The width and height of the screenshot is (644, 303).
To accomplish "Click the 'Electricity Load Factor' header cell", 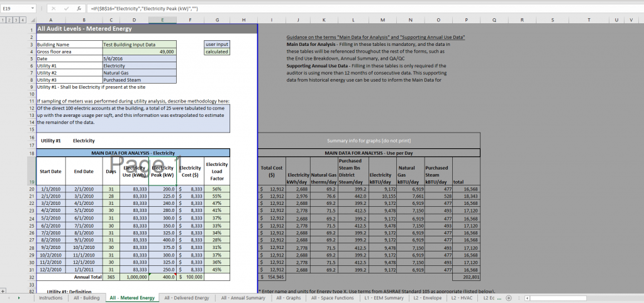I will click(x=217, y=171).
